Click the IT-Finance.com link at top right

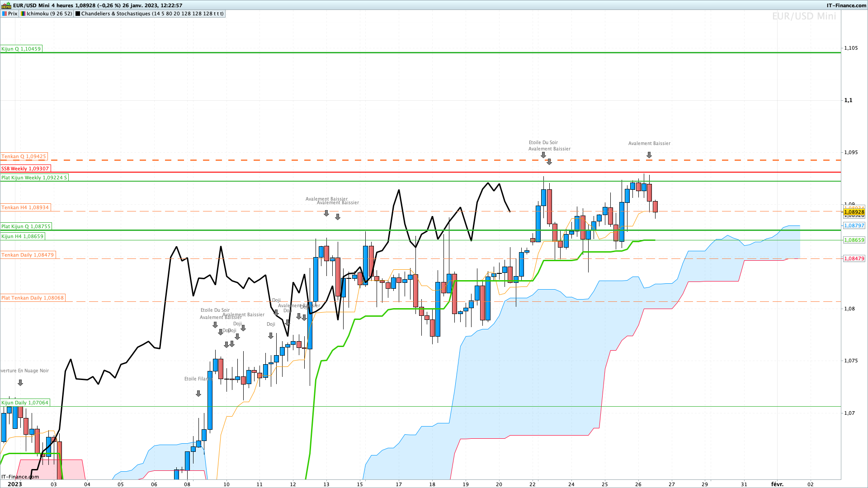(x=846, y=5)
